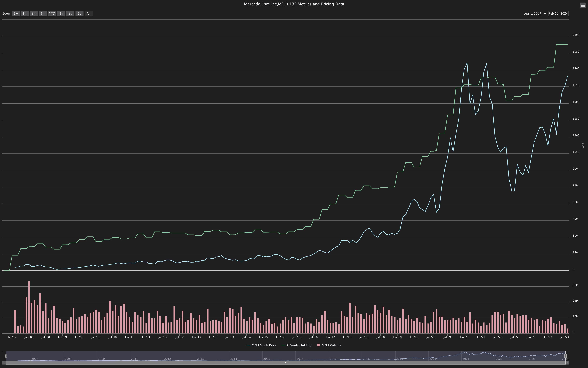588x368 pixels.
Task: Click the 2016 label in the navigator
Action: click(x=300, y=359)
